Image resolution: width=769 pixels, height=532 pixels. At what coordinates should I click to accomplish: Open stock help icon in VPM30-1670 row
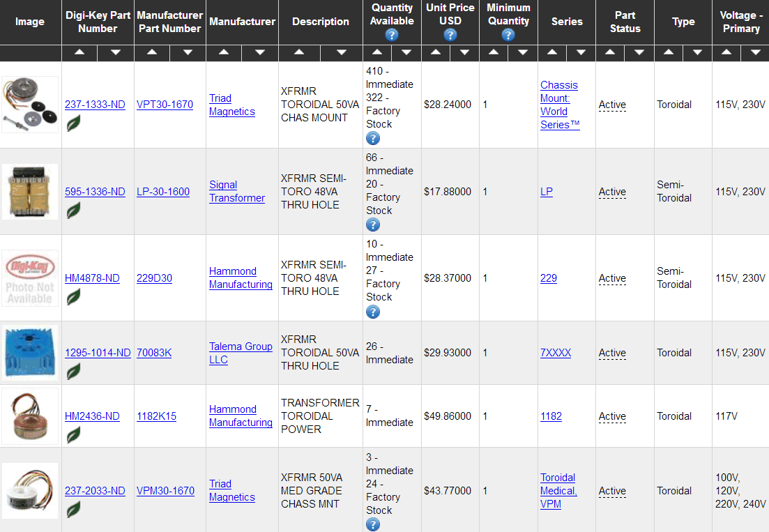373,524
